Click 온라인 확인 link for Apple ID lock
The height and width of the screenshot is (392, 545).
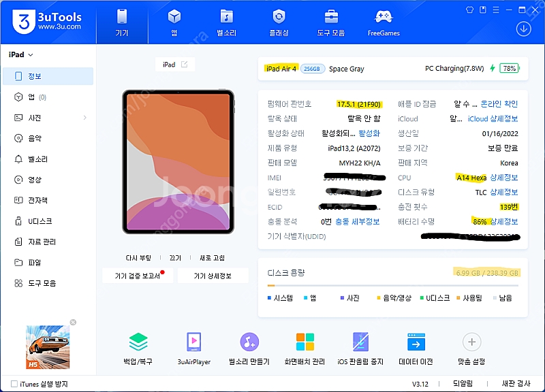click(499, 104)
